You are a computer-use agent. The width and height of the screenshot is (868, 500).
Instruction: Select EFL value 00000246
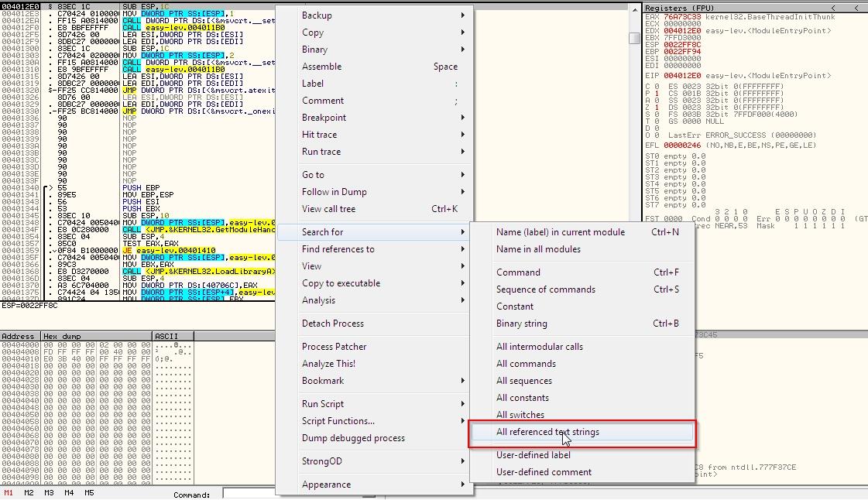[x=682, y=146]
